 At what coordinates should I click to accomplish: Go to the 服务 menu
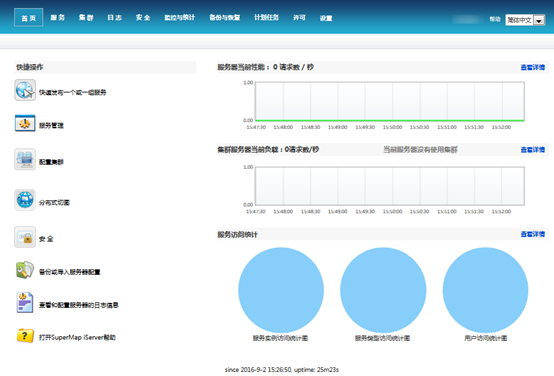tap(57, 18)
